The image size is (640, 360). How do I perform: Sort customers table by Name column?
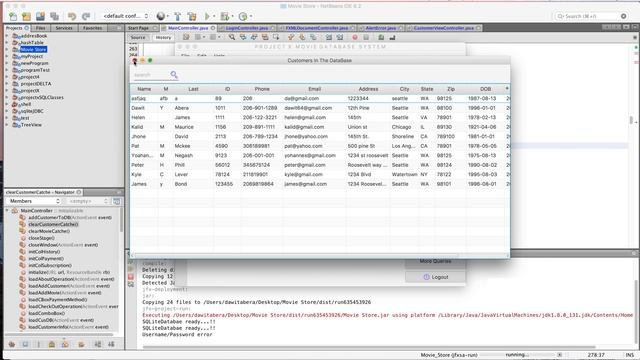[144, 89]
